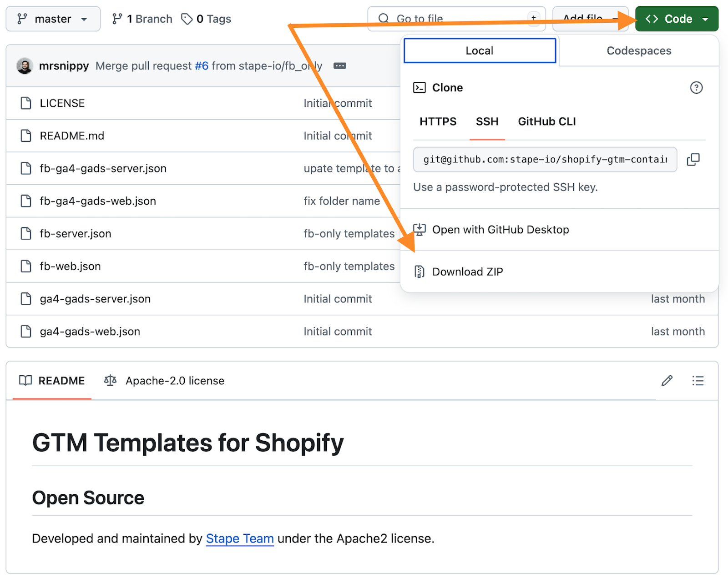The width and height of the screenshot is (728, 583).
Task: Expand the commit message ellipsis button
Action: (340, 66)
